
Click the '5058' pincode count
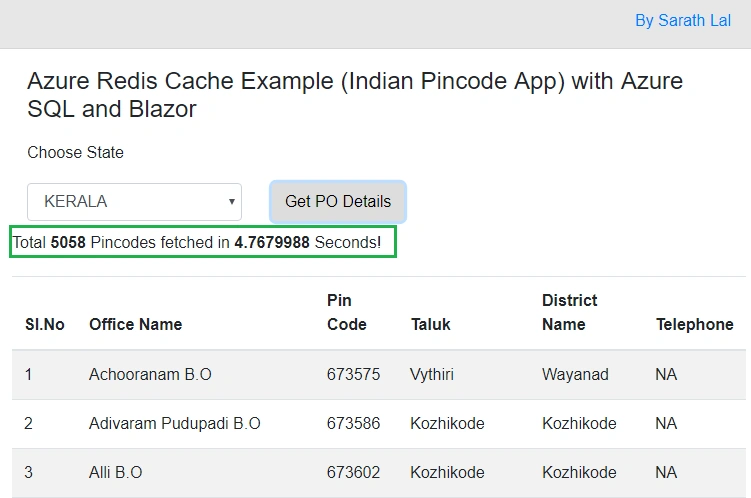point(68,242)
